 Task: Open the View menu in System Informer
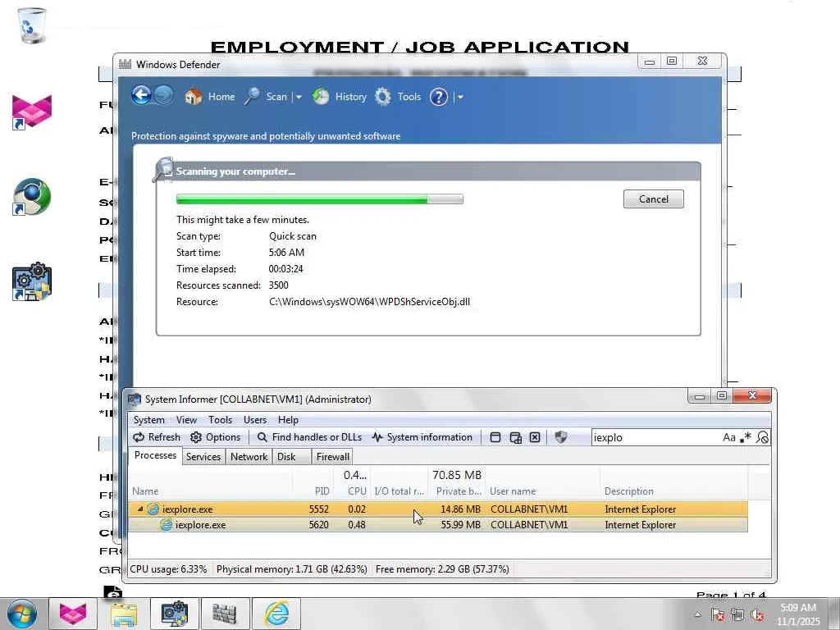(186, 420)
